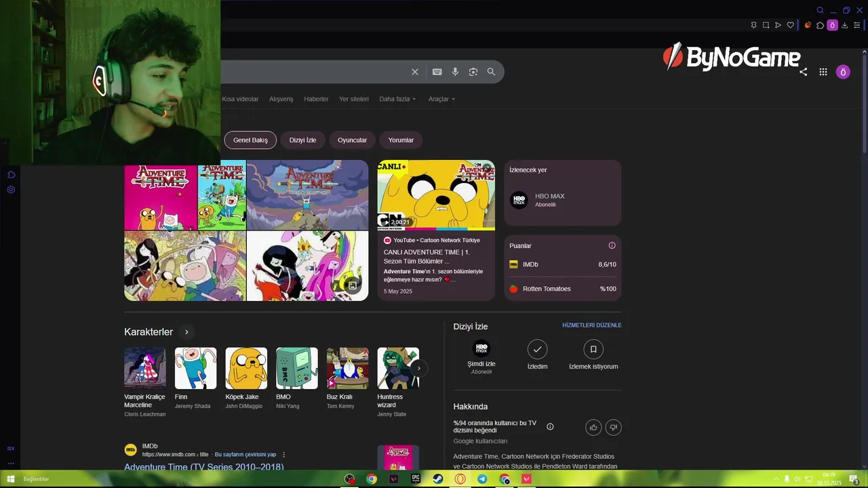Open the on-screen keyboard input tool

(x=437, y=72)
